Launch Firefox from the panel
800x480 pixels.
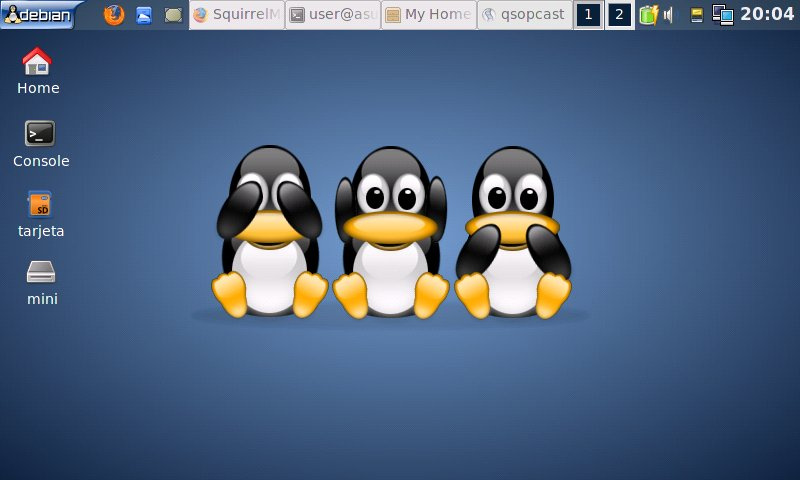tap(114, 15)
